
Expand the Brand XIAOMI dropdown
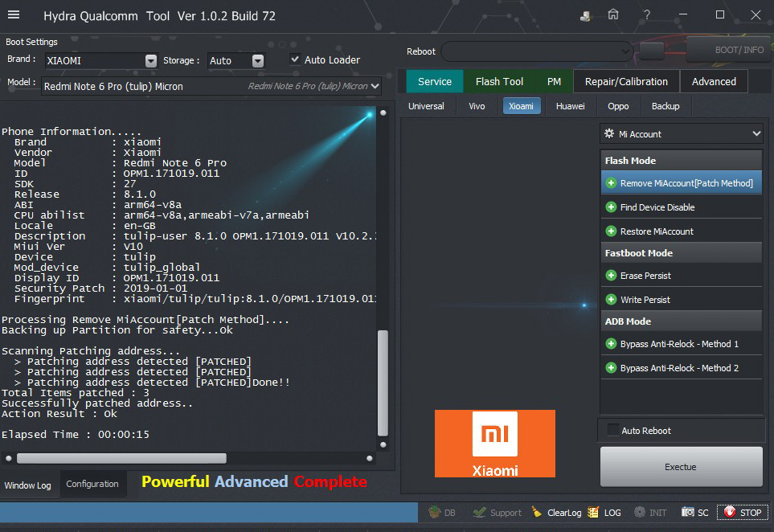(150, 61)
